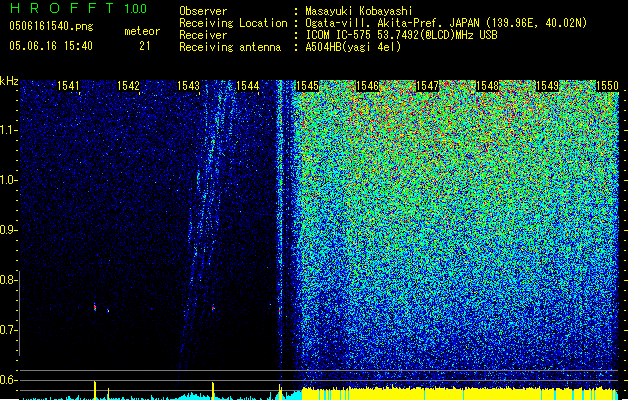This screenshot has height=400, width=629.
Task: Click the HROFFT 1.0.0 title text
Action: 78,8
